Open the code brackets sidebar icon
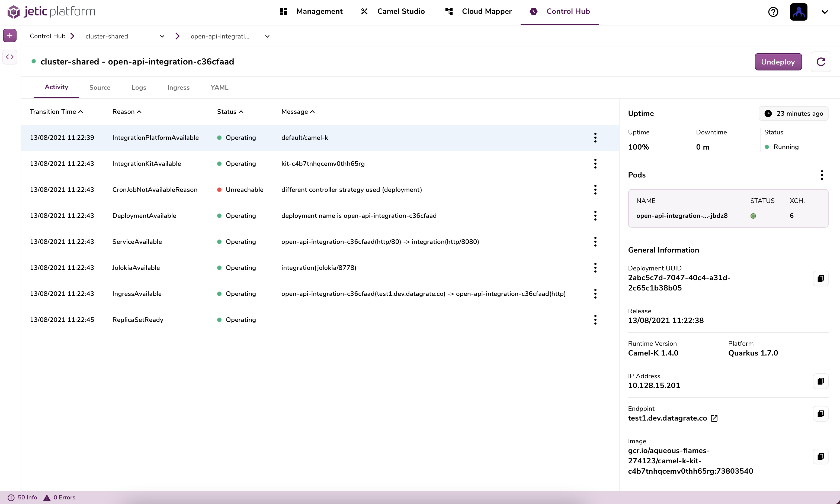The height and width of the screenshot is (504, 840). pos(10,57)
